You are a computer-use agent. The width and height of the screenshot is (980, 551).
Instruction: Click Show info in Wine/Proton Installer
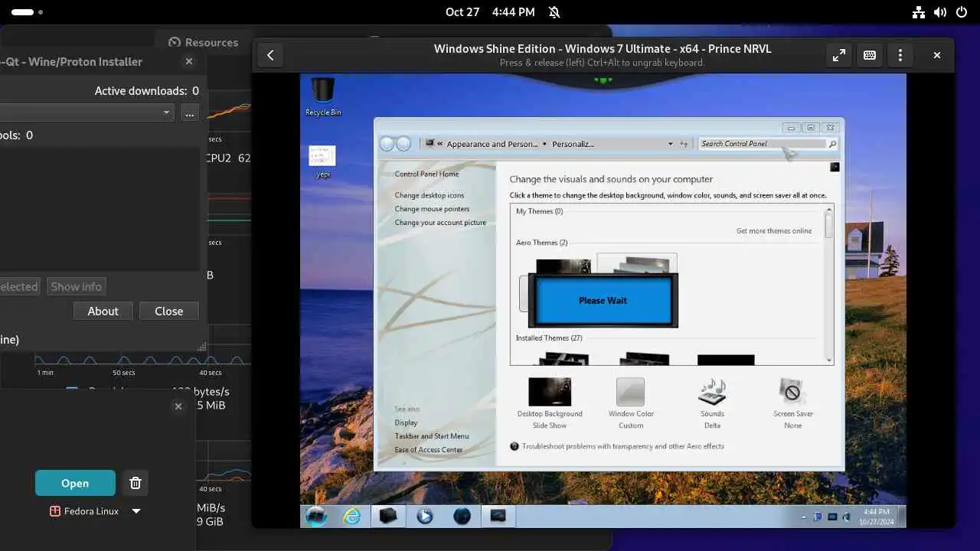(76, 287)
